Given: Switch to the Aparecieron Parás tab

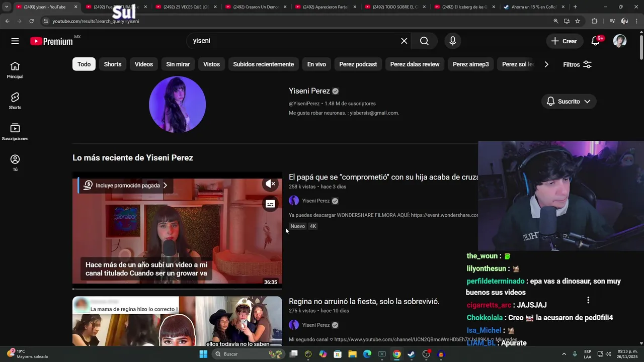Looking at the screenshot, I should 325,7.
